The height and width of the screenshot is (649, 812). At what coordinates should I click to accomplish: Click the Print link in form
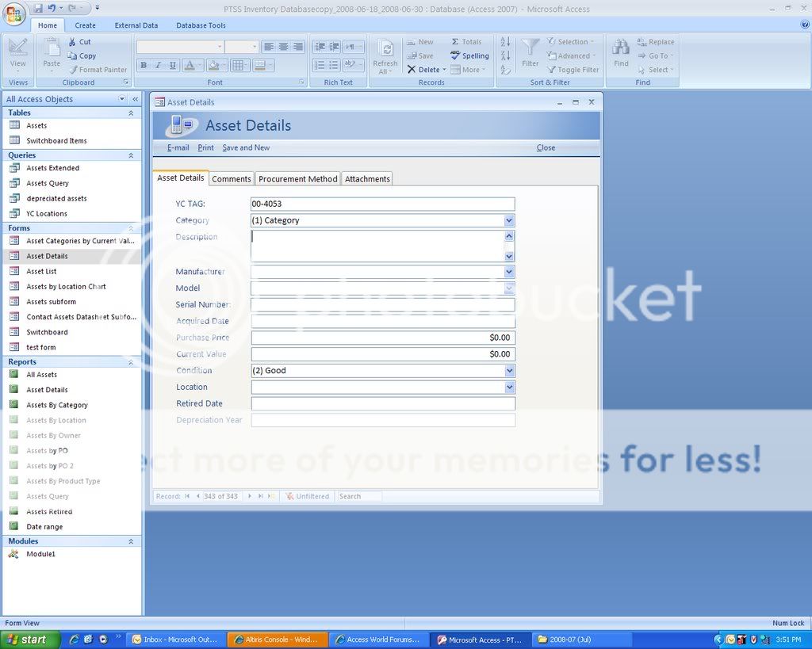coord(205,147)
